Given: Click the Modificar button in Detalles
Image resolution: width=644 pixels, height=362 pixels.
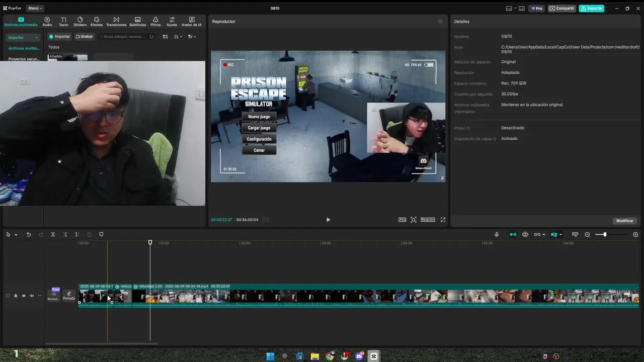Looking at the screenshot, I should (x=624, y=221).
